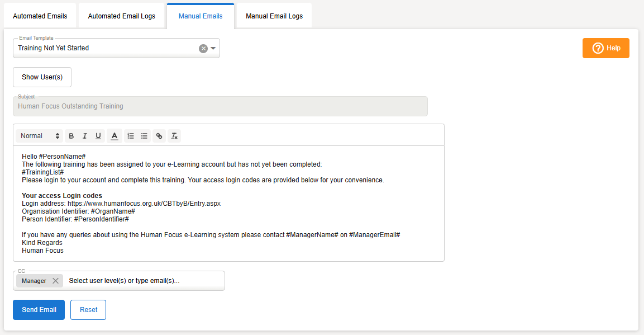
Task: View the Manual Email Logs tab
Action: coord(274,16)
